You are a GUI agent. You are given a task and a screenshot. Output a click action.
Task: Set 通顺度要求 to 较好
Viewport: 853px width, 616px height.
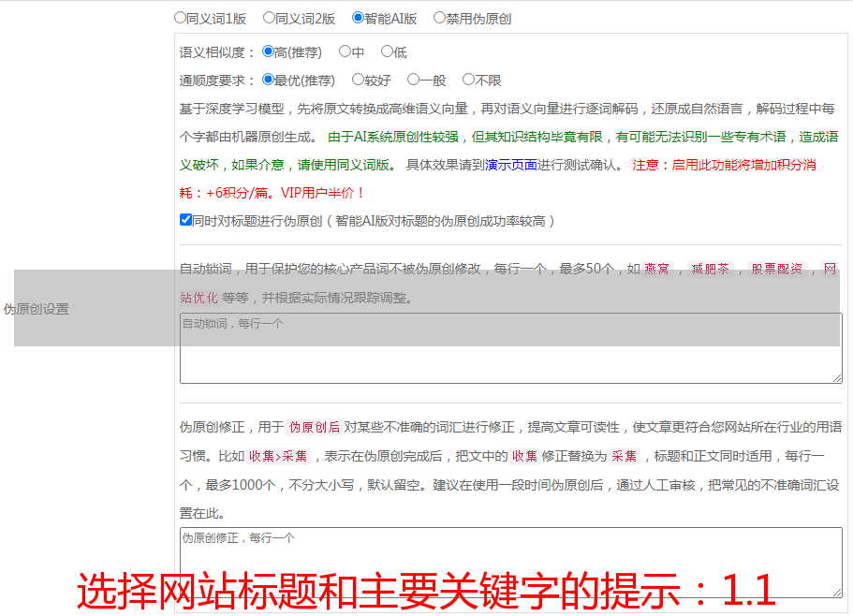point(358,80)
